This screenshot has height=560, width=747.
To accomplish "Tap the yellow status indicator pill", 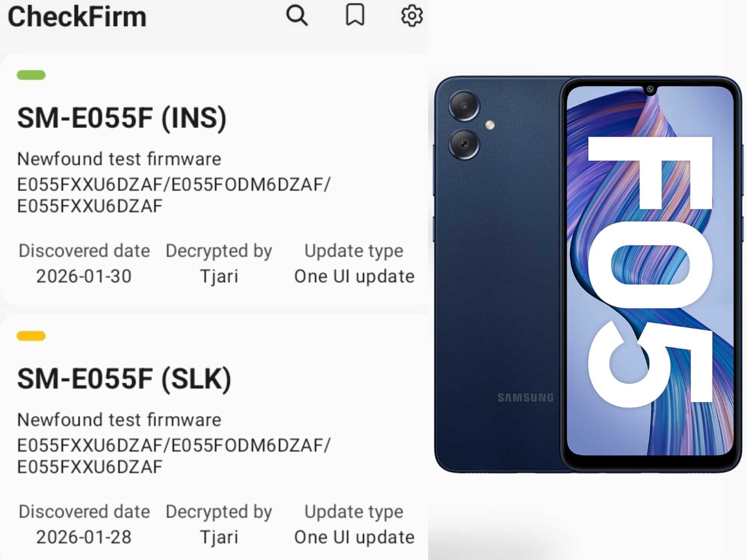I will pyautogui.click(x=31, y=336).
